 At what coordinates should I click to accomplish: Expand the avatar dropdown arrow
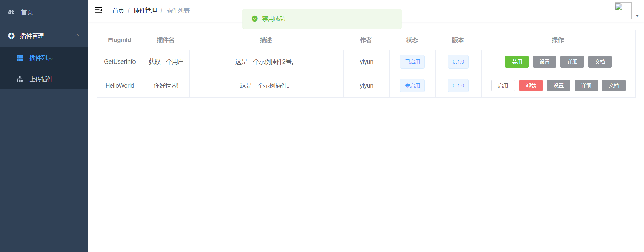[x=637, y=16]
